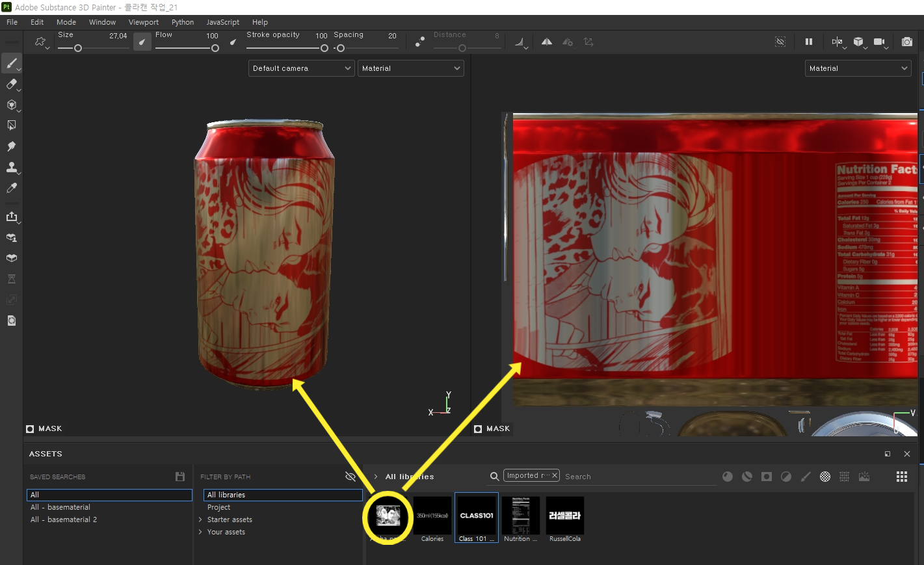
Task: Remove the 'Imported r…' search filter tag
Action: click(x=555, y=475)
